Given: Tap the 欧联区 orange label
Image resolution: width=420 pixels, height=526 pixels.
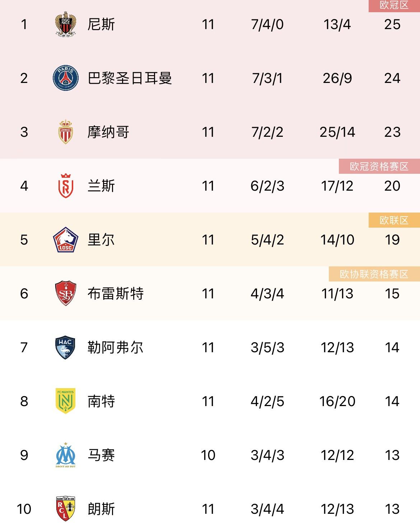Looking at the screenshot, I should coord(394,220).
